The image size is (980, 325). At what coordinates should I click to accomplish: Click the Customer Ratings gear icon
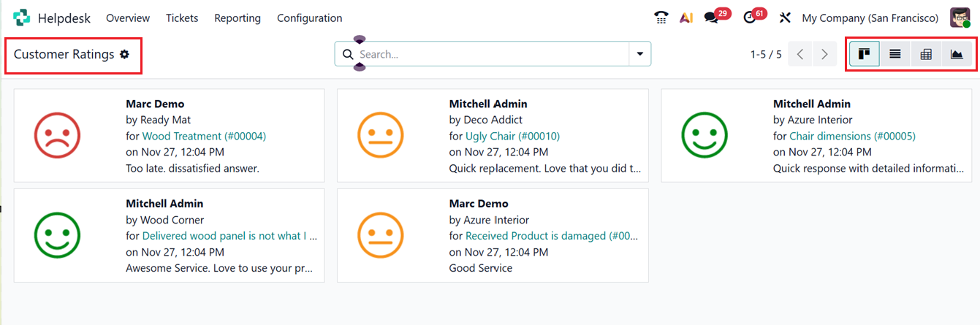pos(125,54)
